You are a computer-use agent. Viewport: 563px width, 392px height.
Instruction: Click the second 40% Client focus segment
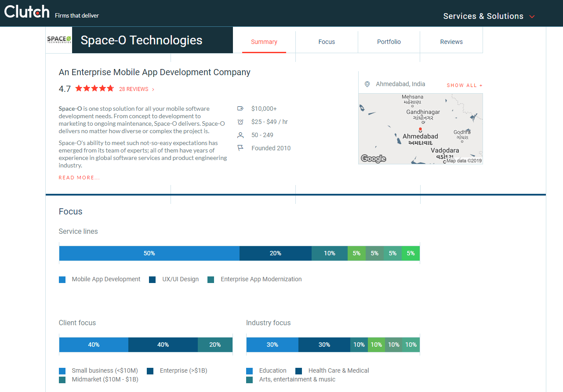point(163,345)
